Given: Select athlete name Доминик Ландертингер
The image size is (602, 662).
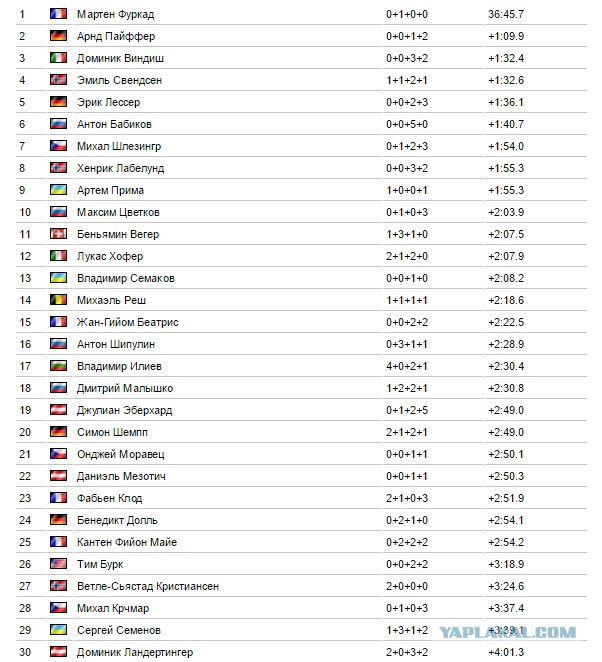Looking at the screenshot, I should pos(135,652).
